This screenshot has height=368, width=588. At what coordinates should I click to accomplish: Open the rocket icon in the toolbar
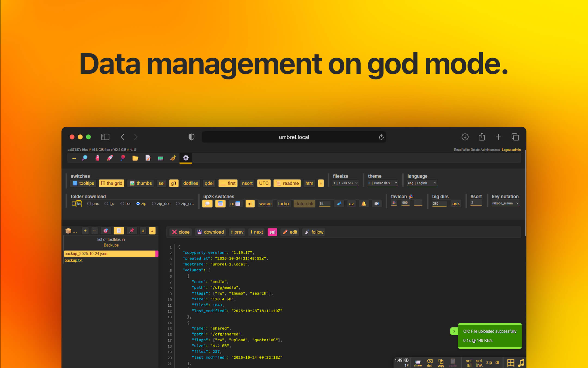click(109, 158)
